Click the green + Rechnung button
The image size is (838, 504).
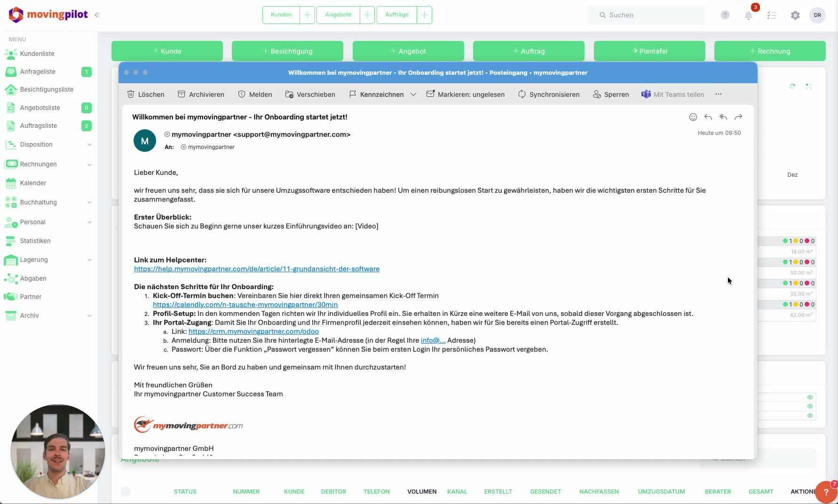770,51
